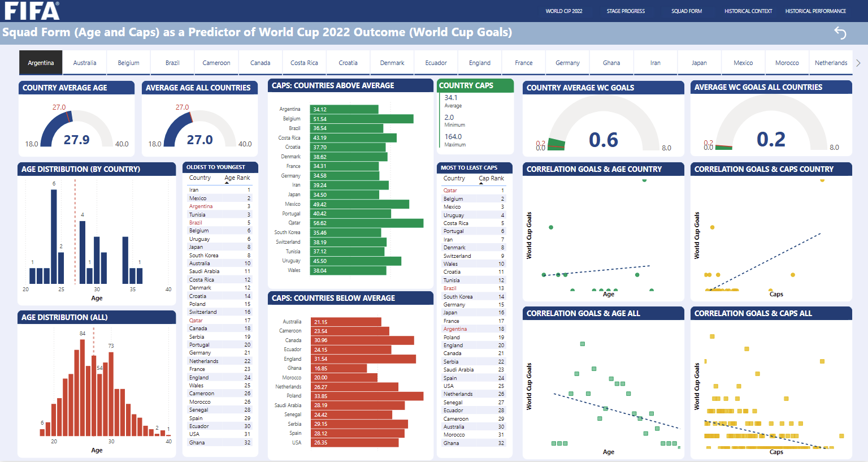Viewport: 868px width, 462px height.
Task: Select Germany in the country slicer
Action: point(567,63)
